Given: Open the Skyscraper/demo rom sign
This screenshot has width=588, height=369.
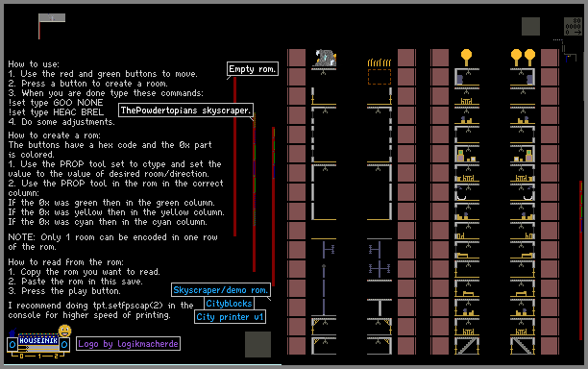Looking at the screenshot, I should click(x=221, y=290).
